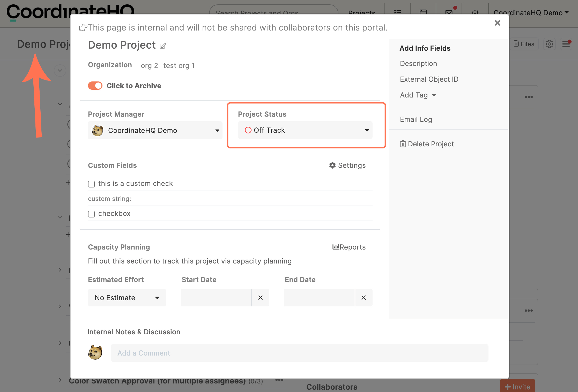Open the Add Tag dropdown
This screenshot has width=578, height=392.
point(418,95)
